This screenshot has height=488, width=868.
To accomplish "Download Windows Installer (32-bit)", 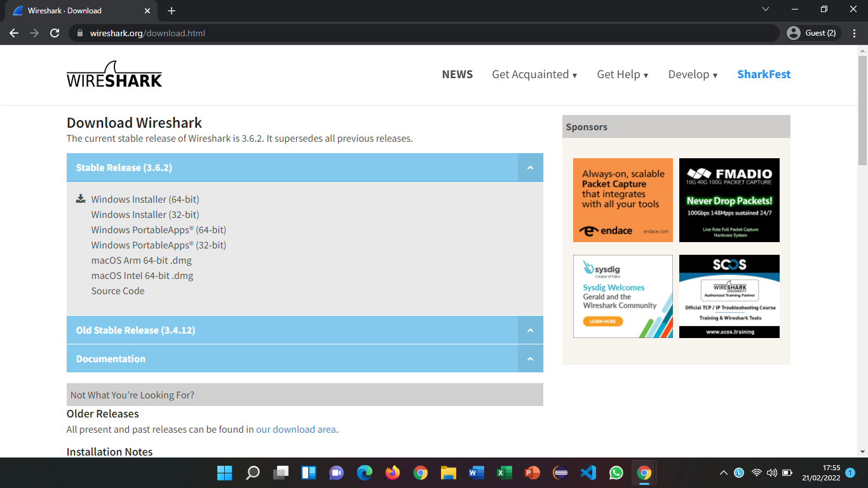I will [x=145, y=215].
